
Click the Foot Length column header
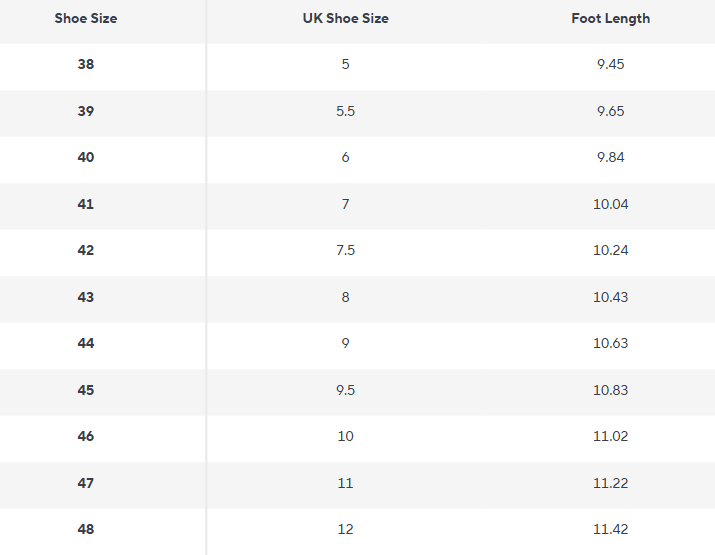pos(610,18)
